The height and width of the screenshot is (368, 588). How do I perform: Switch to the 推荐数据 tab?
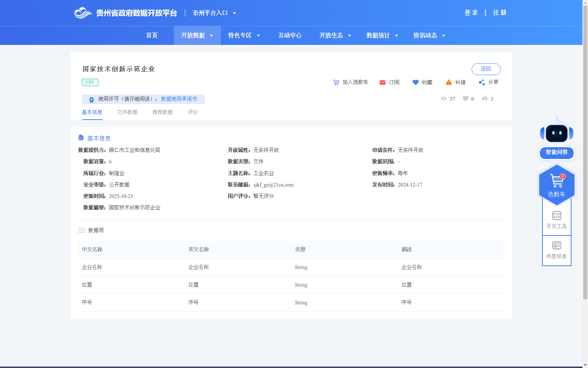point(162,112)
